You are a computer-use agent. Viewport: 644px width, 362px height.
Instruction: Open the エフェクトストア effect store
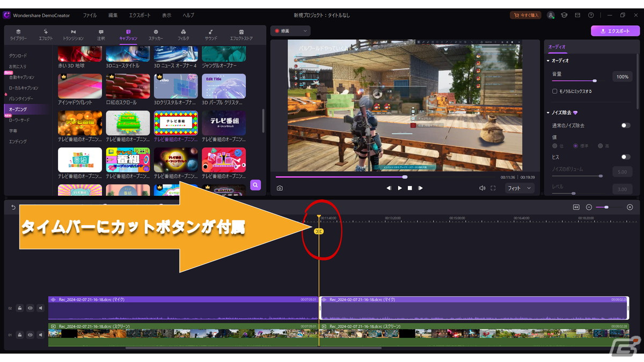pos(241,35)
